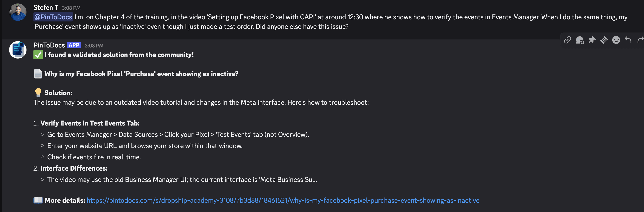The width and height of the screenshot is (644, 212).
Task: Click the open book emoji before More details
Action: pos(38,200)
